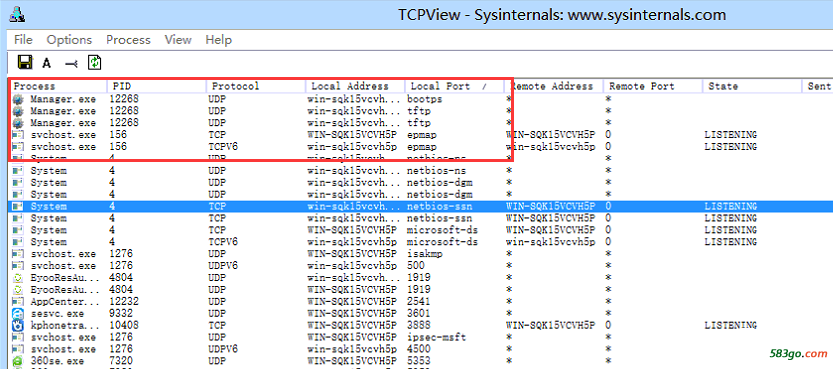The width and height of the screenshot is (833, 369).
Task: Click the 360se.exe process icon
Action: click(18, 361)
